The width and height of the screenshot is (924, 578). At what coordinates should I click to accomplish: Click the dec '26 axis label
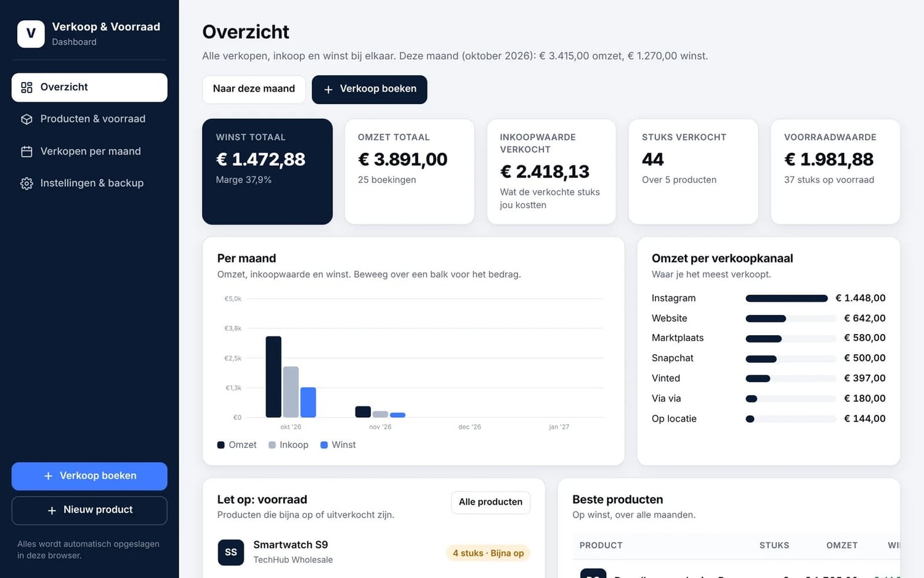469,427
